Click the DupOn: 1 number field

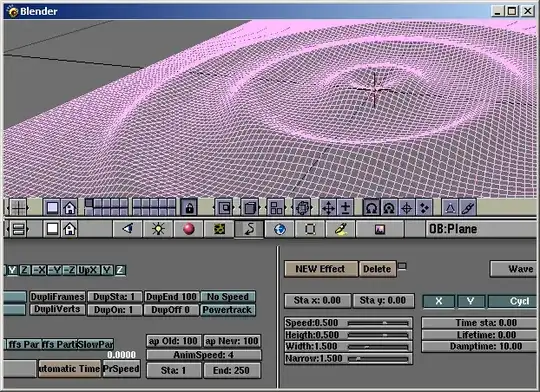114,310
